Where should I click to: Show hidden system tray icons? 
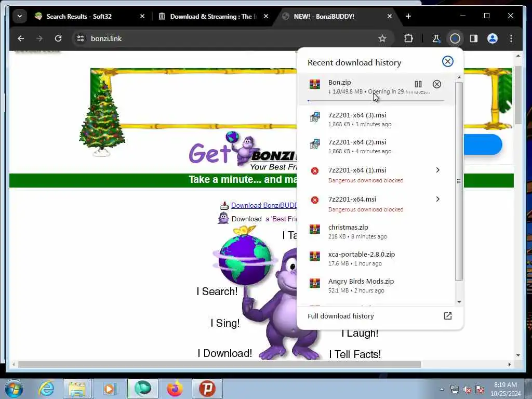[x=442, y=390]
